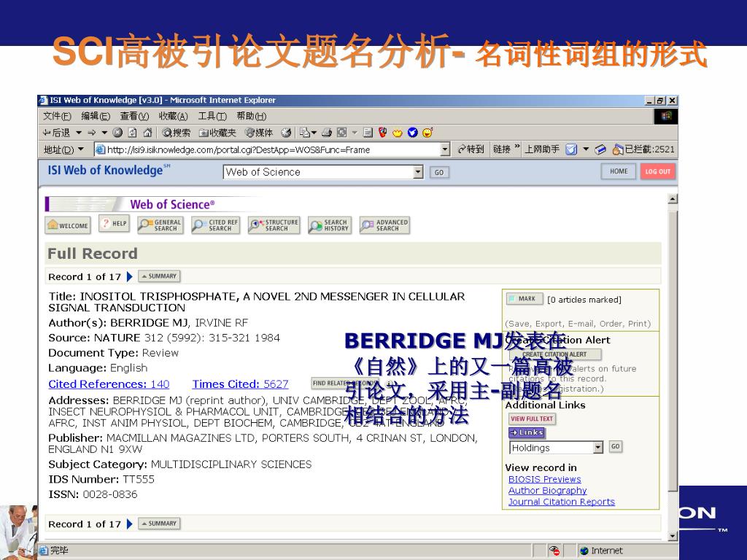Click the forward arrow button
This screenshot has width=747, height=560.
click(x=91, y=133)
